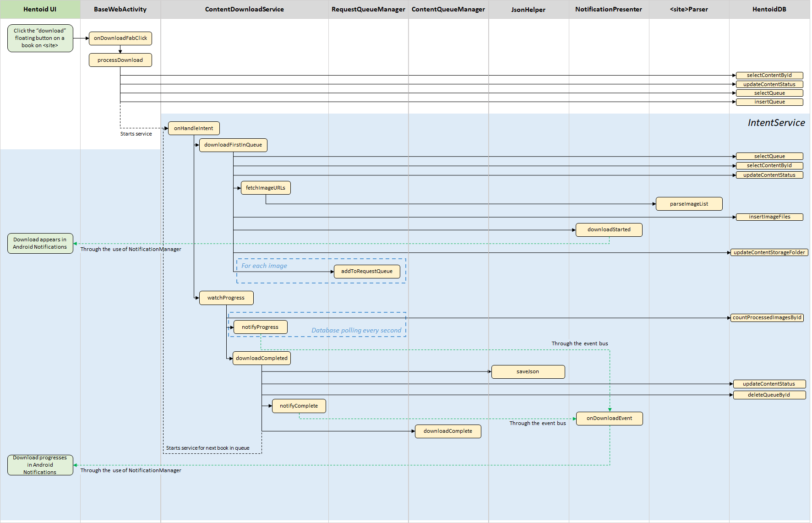Select the RequestQueueManager header
812x523 pixels.
[x=368, y=9]
